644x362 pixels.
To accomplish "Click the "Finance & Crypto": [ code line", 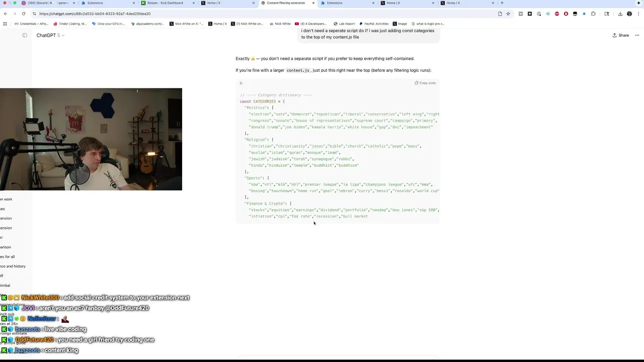I will point(268,204).
